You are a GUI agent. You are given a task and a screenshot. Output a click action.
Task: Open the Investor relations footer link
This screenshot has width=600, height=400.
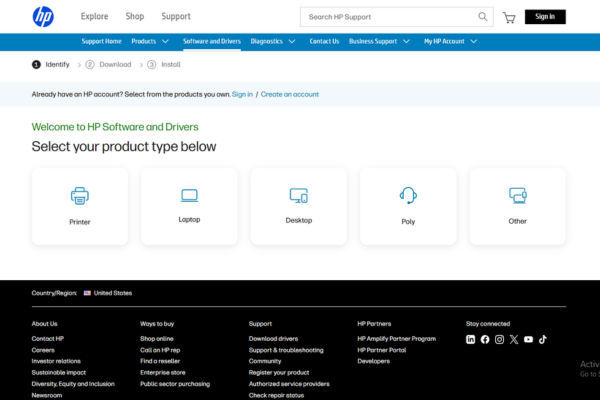pyautogui.click(x=56, y=361)
